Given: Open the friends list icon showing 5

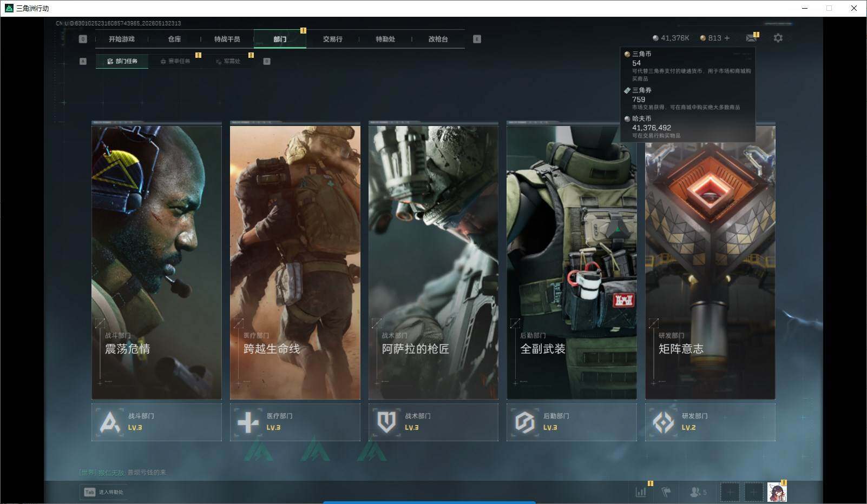Looking at the screenshot, I should (698, 492).
